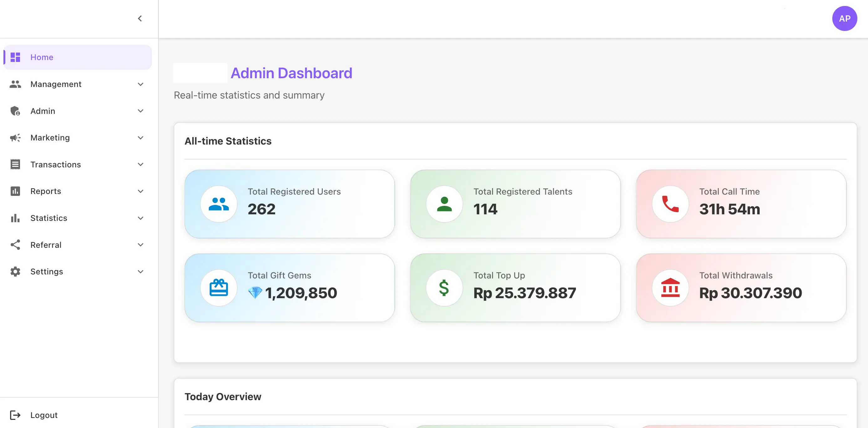Click the Total Registered Users label

tap(294, 191)
